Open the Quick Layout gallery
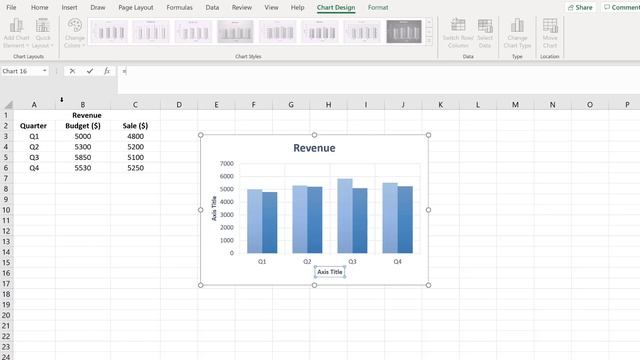 (42, 33)
